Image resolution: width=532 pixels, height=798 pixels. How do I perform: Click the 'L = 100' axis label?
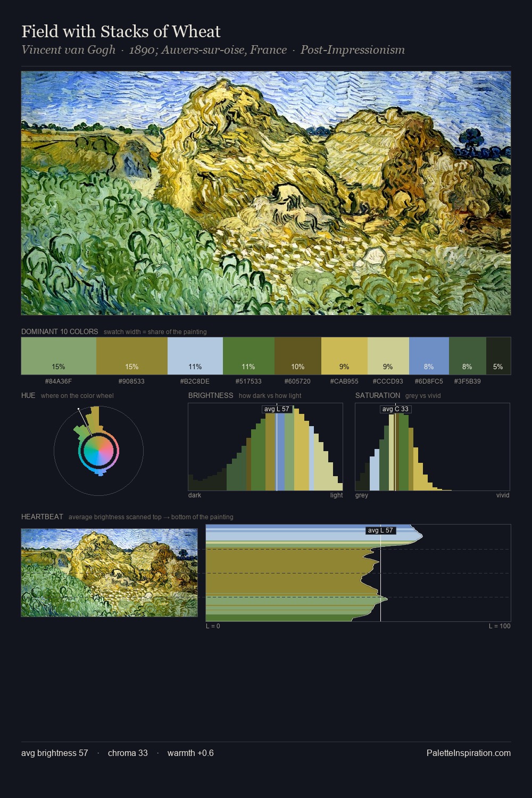[x=500, y=626]
